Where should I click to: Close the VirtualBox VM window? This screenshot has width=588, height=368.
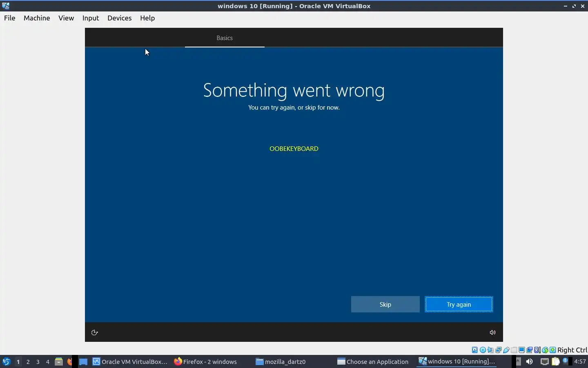(x=583, y=6)
